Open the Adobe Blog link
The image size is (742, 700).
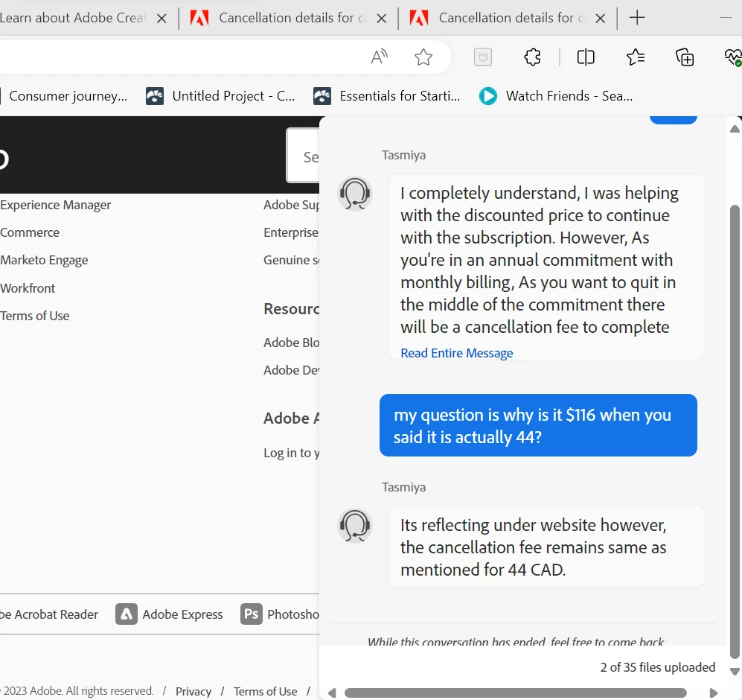(291, 343)
